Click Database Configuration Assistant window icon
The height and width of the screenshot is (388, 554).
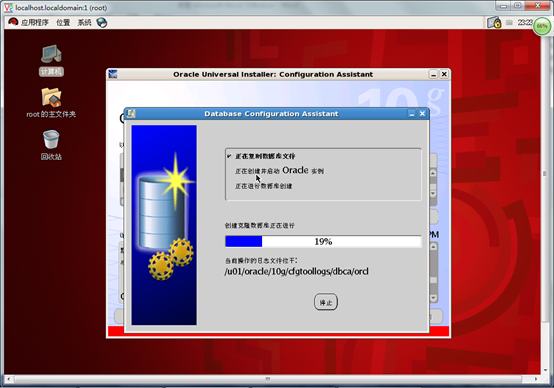(x=131, y=113)
